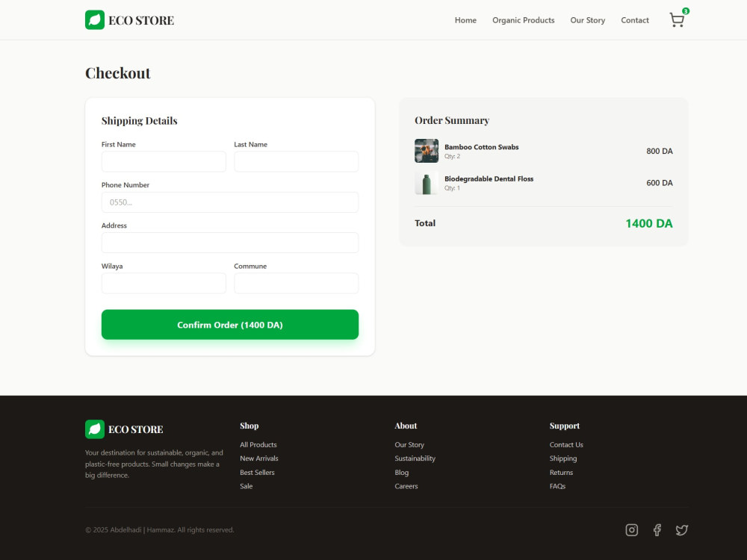Click the 800 DA price
The image size is (747, 560).
(x=660, y=151)
